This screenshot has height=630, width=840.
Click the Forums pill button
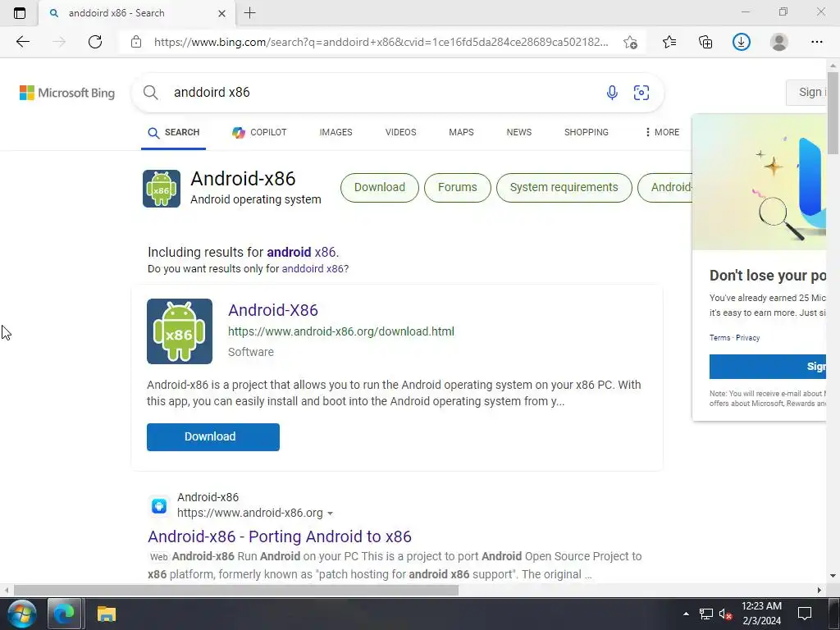(457, 188)
